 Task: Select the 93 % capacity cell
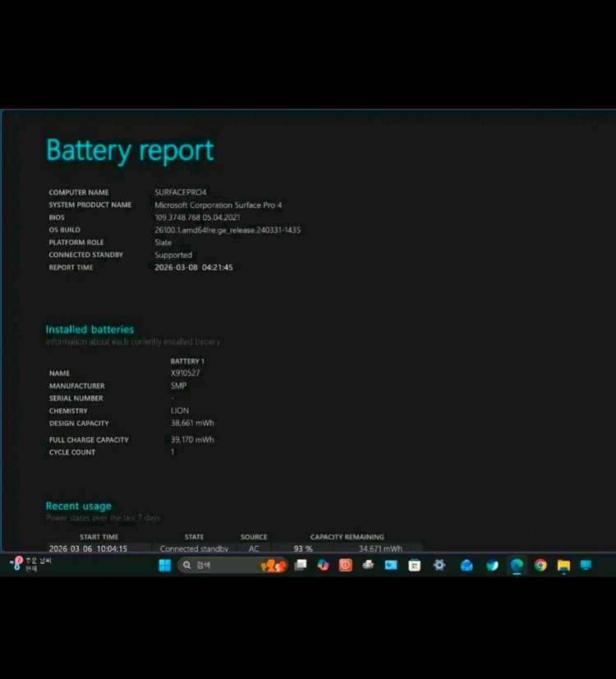[x=303, y=548]
